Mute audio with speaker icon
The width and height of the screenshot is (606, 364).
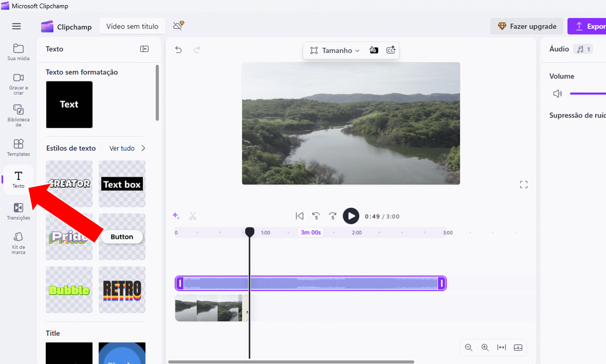tap(557, 94)
